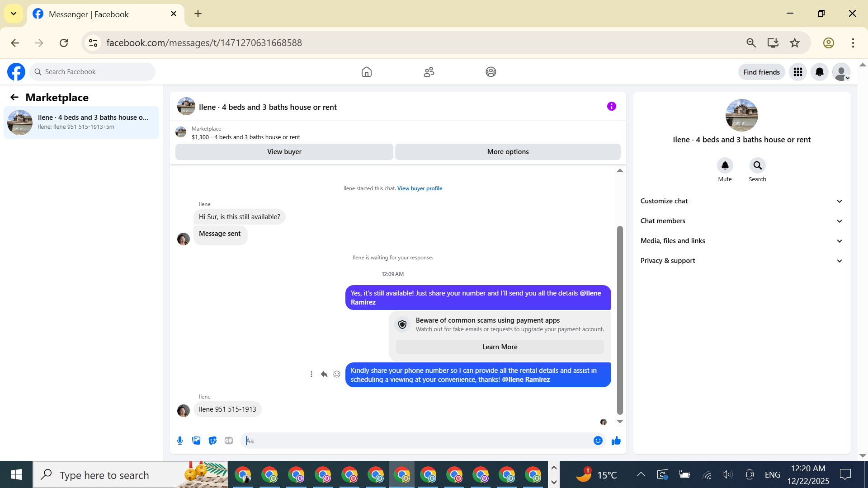
Task: Open the Windows notification center icon
Action: coord(845,474)
